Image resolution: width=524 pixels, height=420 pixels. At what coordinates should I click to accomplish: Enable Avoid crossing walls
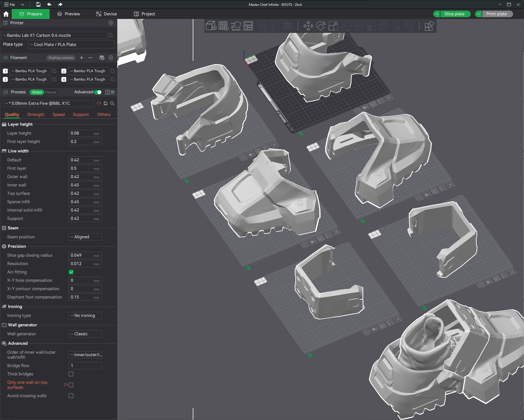(71, 396)
